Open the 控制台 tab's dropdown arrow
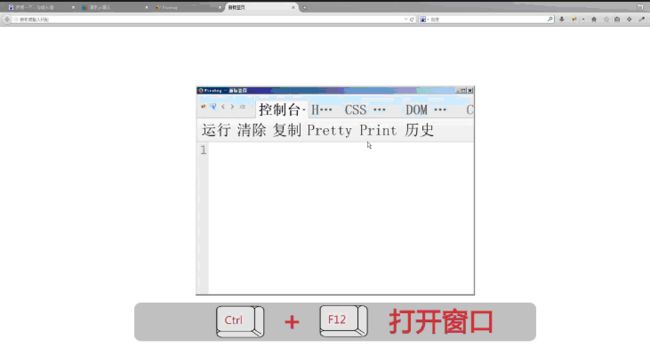Image resolution: width=650 pixels, height=364 pixels. coord(304,110)
